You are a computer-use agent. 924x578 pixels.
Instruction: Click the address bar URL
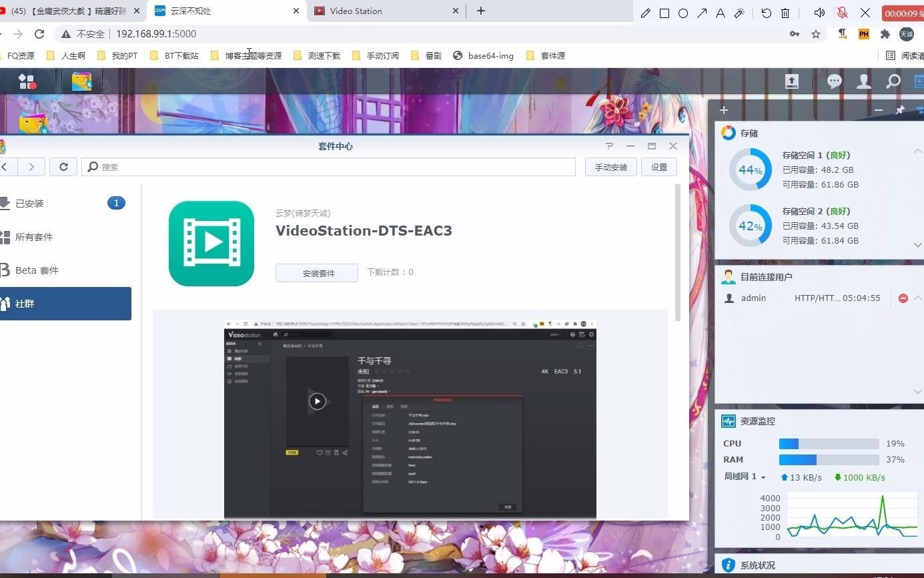tap(156, 34)
